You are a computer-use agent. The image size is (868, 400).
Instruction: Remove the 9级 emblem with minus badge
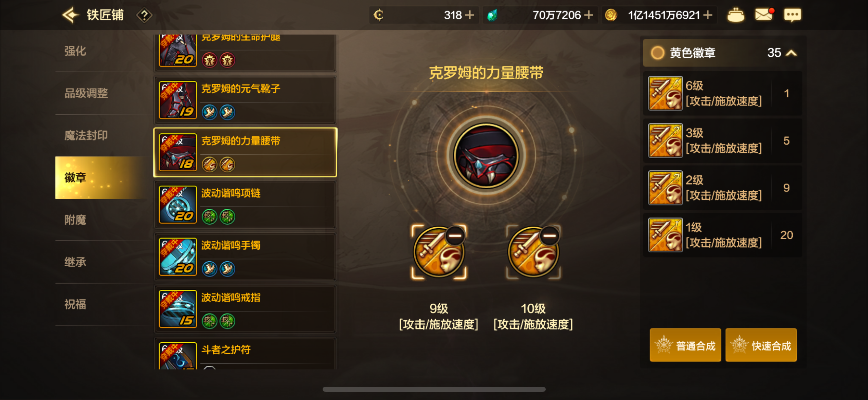coord(455,236)
